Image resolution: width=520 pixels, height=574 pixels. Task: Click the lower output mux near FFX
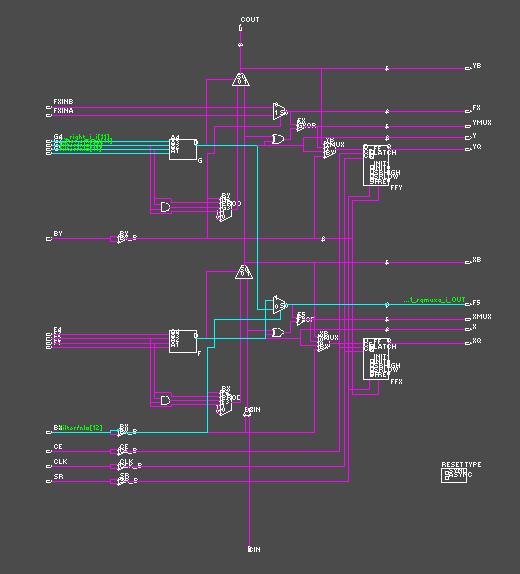pyautogui.click(x=323, y=342)
